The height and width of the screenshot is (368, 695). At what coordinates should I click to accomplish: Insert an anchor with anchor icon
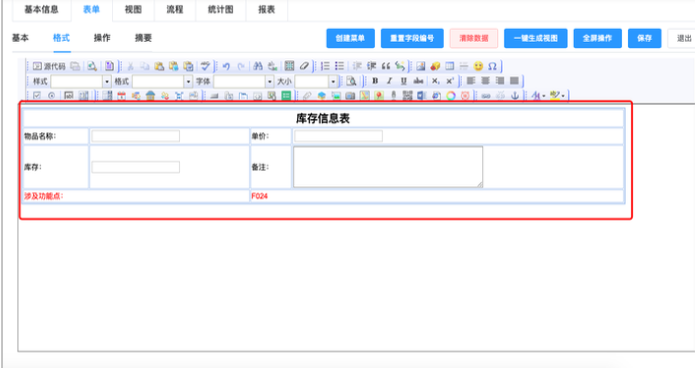515,95
